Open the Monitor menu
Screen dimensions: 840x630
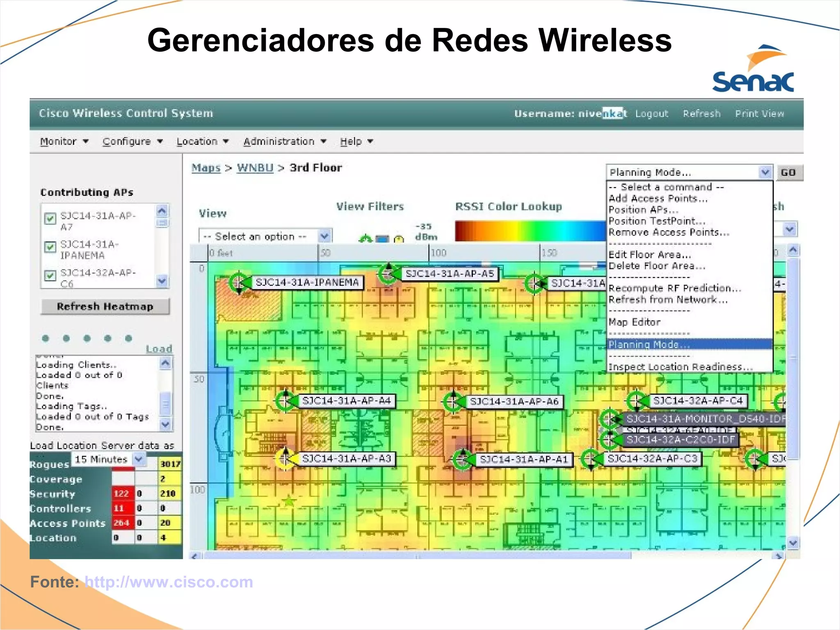click(x=64, y=142)
